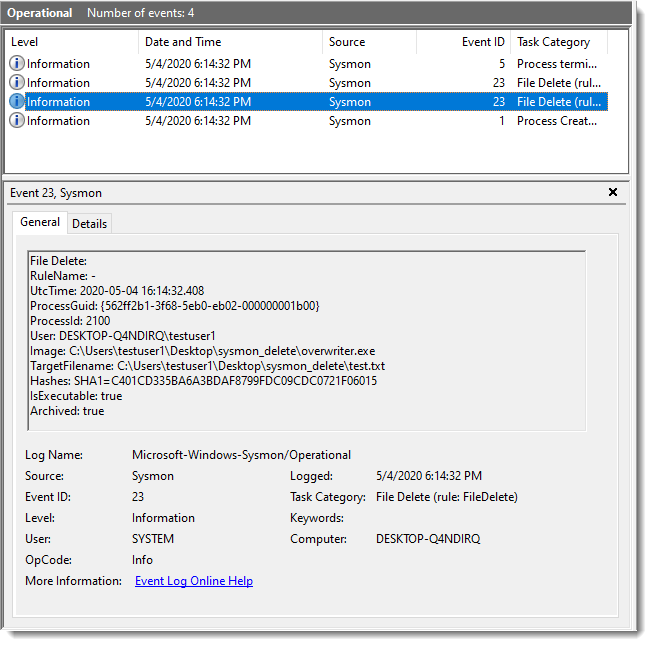The image size is (652, 646).
Task: Click the SHA1 hash line in event text
Action: click(x=203, y=381)
